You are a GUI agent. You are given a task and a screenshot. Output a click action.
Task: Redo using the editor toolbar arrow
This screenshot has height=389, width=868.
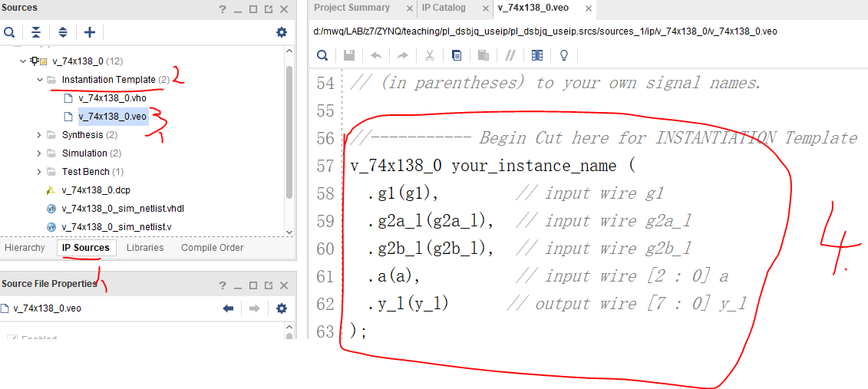click(x=402, y=54)
